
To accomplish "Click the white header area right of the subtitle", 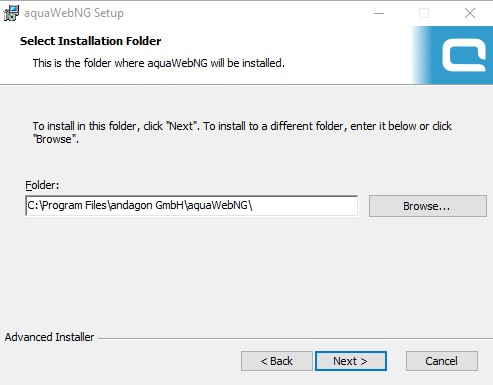I will (347, 63).
